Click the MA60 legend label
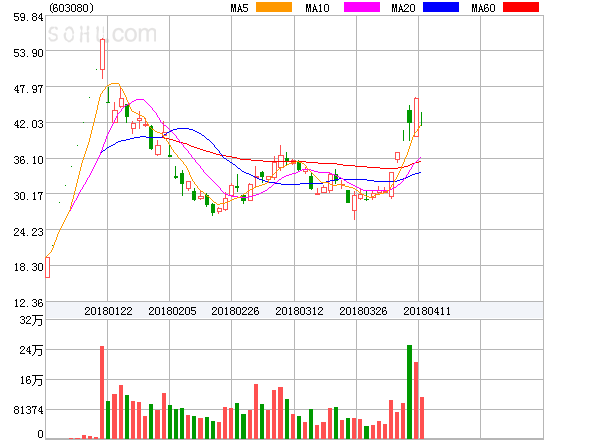 point(483,8)
